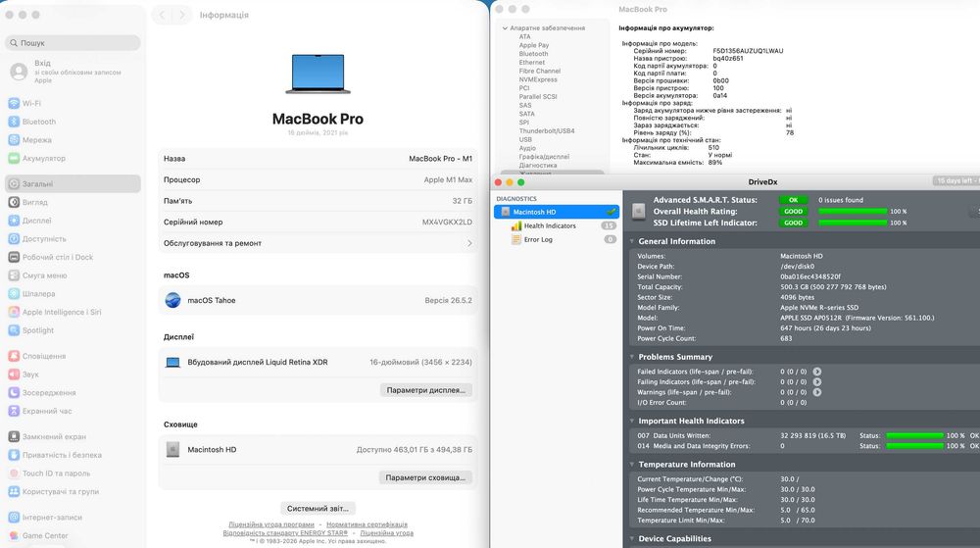
Task: Open Нормативна сертифікація link
Action: 367,524
